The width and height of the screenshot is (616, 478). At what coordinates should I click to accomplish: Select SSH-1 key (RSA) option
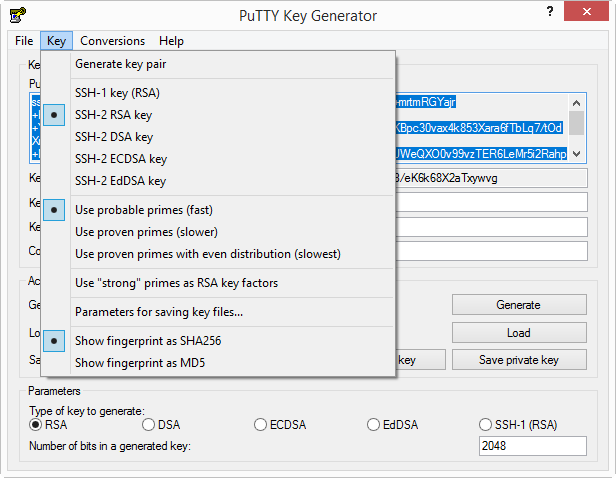click(218, 93)
